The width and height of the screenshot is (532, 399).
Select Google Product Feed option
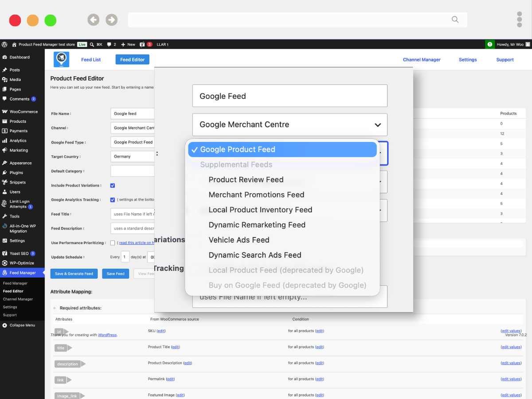coord(282,149)
